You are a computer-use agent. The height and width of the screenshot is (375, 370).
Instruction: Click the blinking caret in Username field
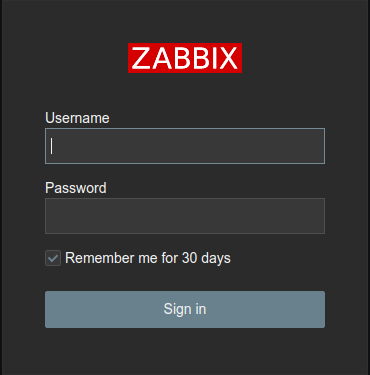click(51, 146)
